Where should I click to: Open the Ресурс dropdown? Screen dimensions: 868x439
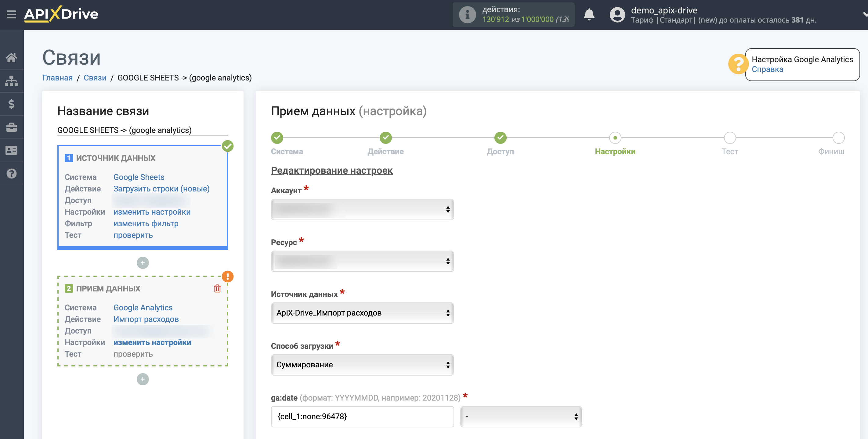tap(362, 261)
